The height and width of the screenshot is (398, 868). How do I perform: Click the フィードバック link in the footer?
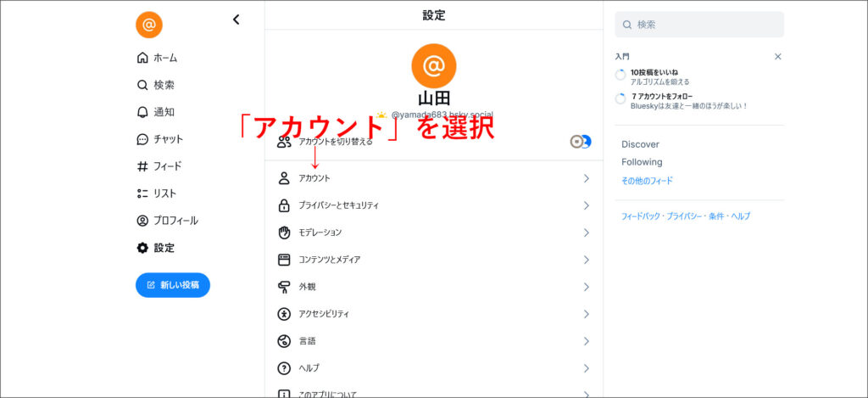[642, 216]
